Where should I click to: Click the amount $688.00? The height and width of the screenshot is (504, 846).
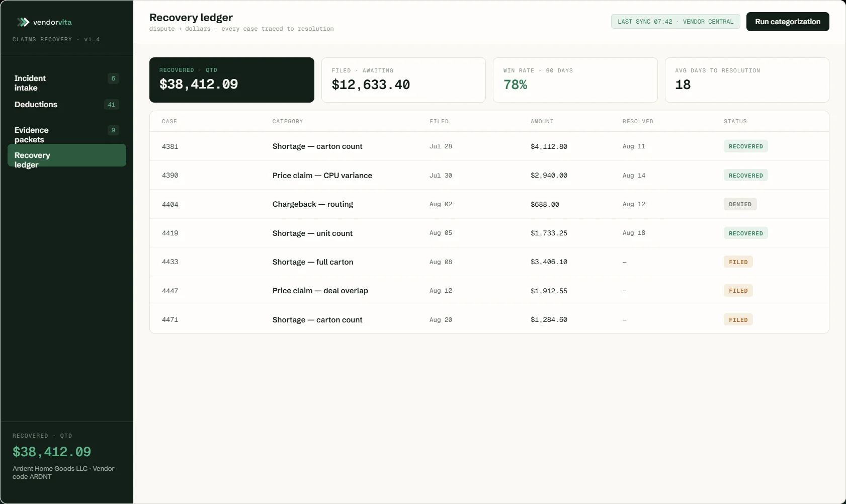[545, 205]
